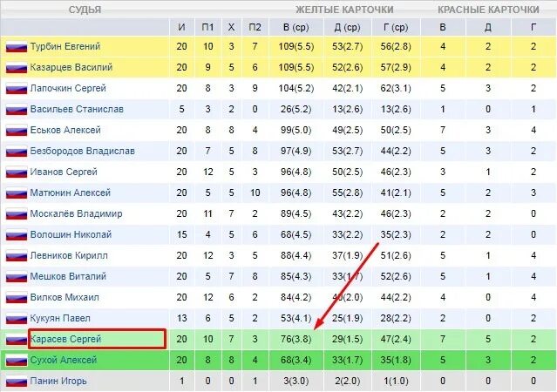Click the КРАСНЫЕ КАРТОЧКИ header
The height and width of the screenshot is (392, 557).
tap(487, 10)
